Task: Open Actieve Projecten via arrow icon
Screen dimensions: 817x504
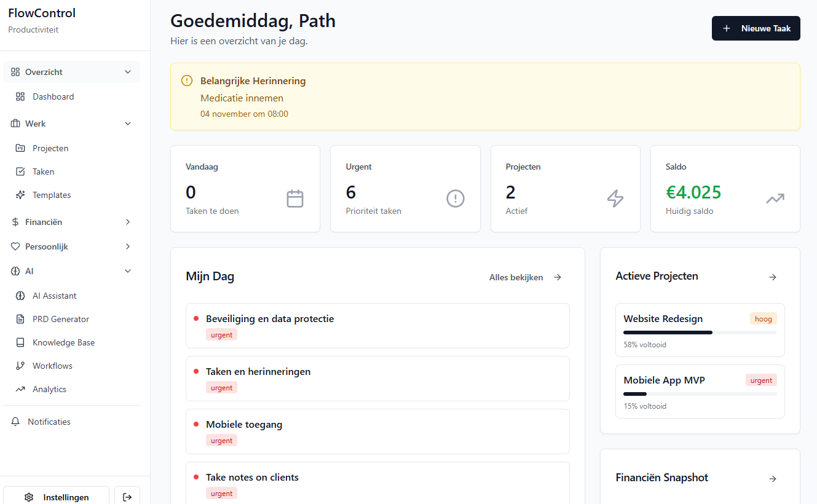Action: tap(773, 277)
